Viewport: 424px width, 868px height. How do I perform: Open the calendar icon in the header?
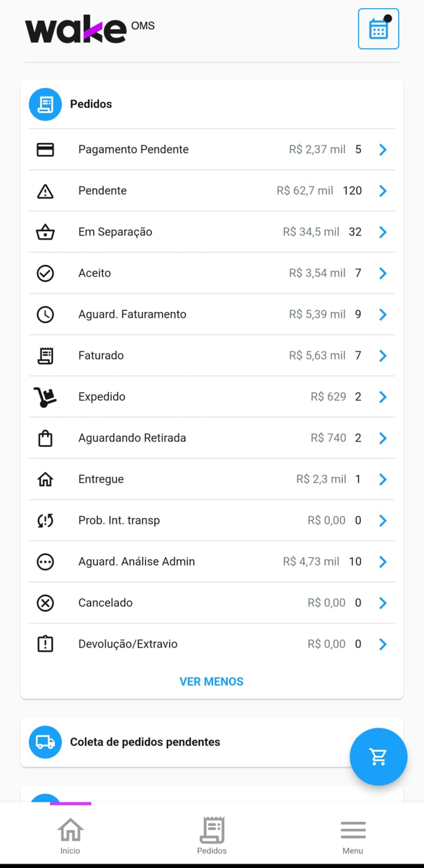[x=378, y=29]
